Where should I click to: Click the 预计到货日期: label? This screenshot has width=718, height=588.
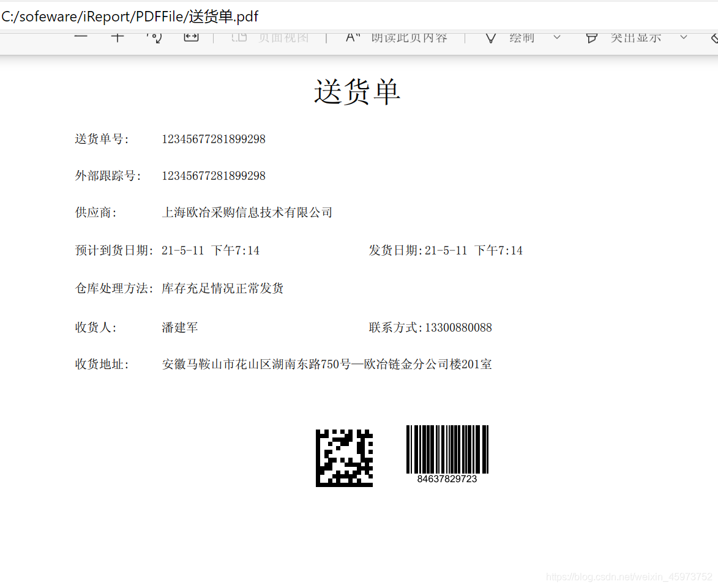click(x=114, y=250)
